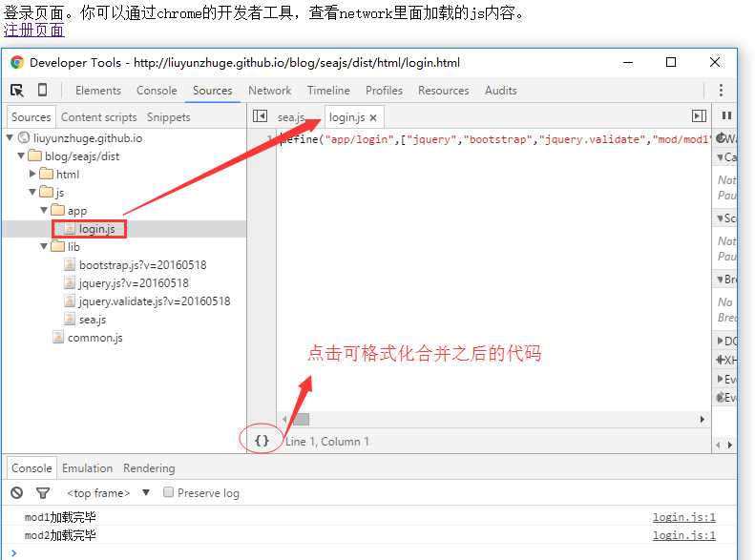Open the Audits panel tab

tap(501, 91)
